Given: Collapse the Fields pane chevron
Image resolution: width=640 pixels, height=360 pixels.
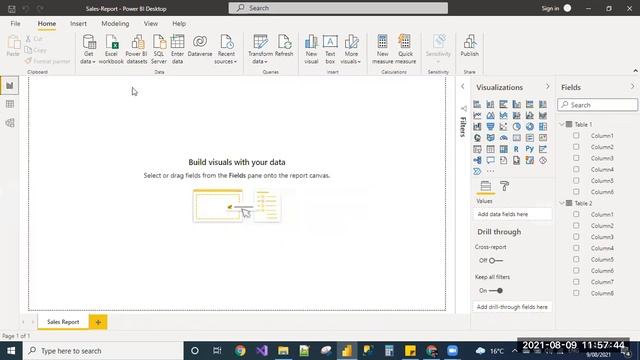Looking at the screenshot, I should click(632, 87).
